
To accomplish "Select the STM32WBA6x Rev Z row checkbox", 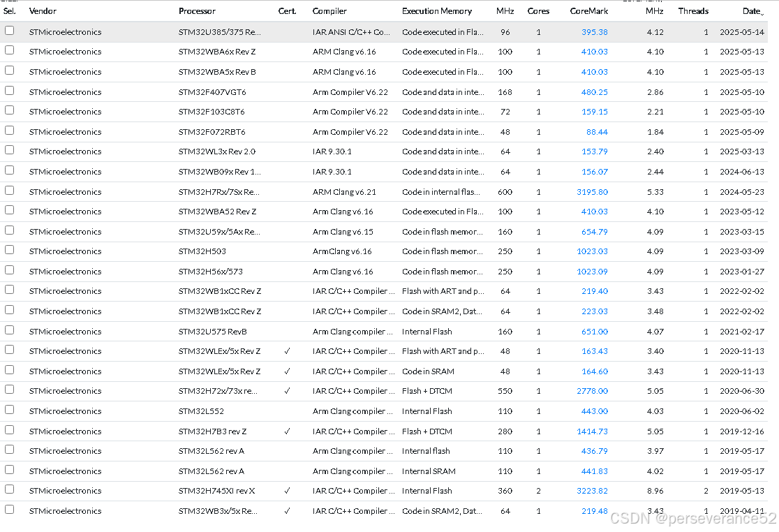I will pyautogui.click(x=10, y=50).
